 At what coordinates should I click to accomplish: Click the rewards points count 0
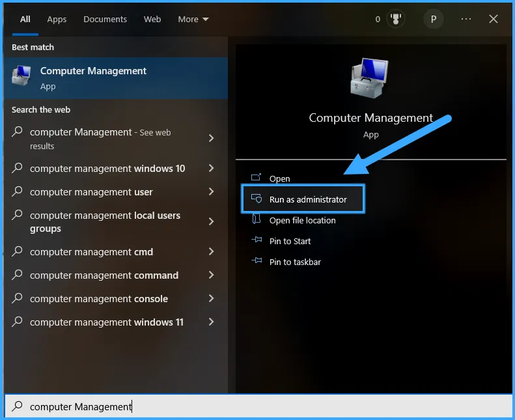coord(378,20)
